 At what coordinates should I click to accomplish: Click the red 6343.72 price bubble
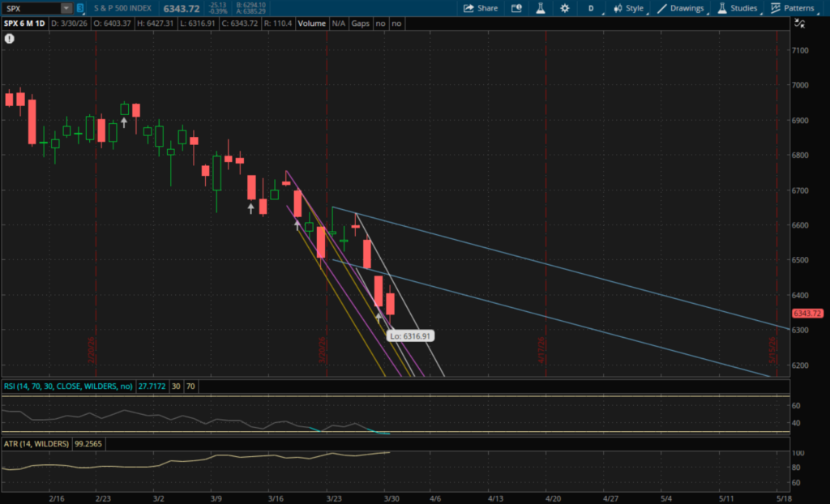(806, 314)
